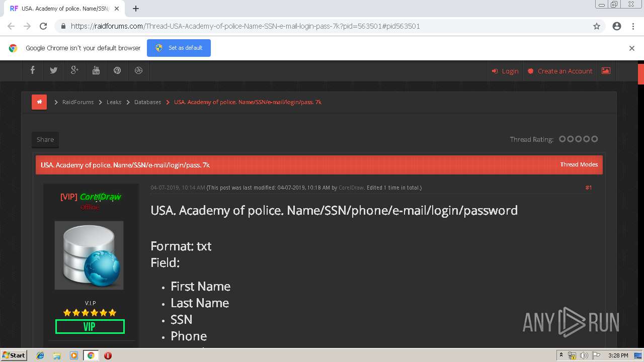644x362 pixels.
Task: Dismiss the default browser notification bar
Action: coord(632,48)
